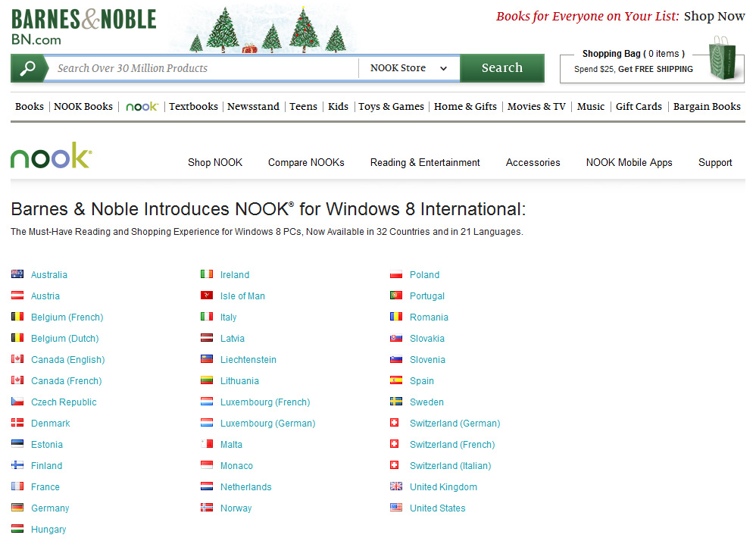Click the Australia flag icon

point(17,274)
